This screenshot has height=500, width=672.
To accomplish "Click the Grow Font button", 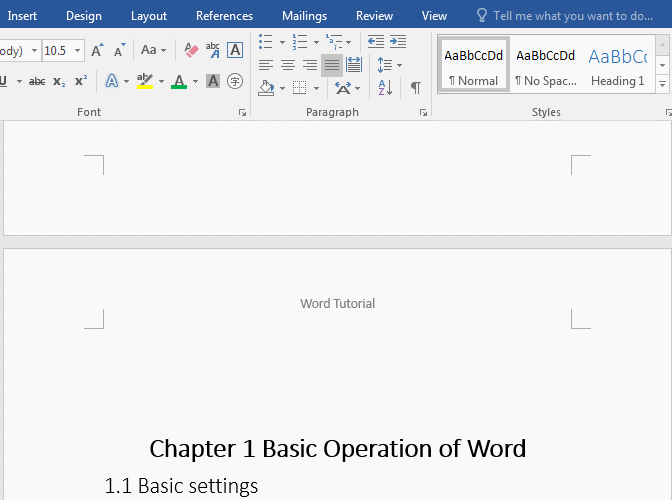I will click(x=97, y=51).
